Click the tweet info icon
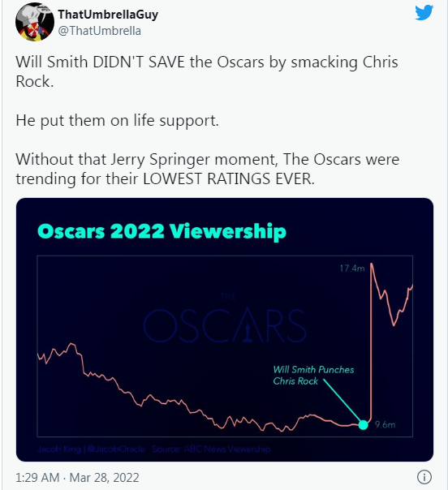 coord(424,477)
